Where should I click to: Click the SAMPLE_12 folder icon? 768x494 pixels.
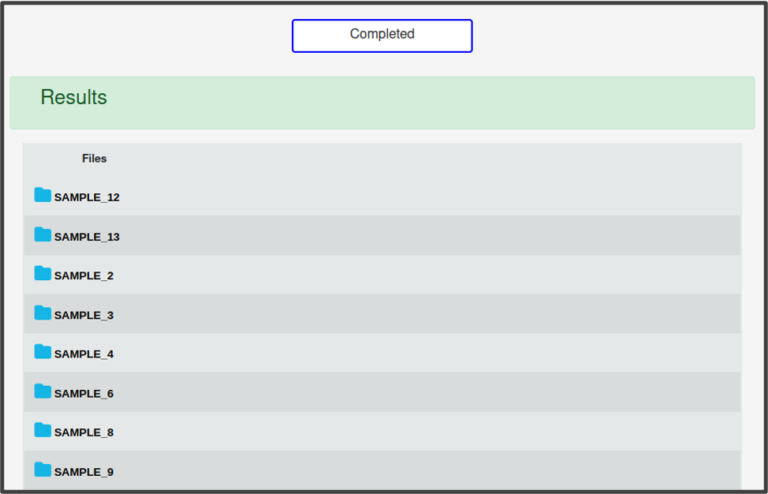(42, 195)
